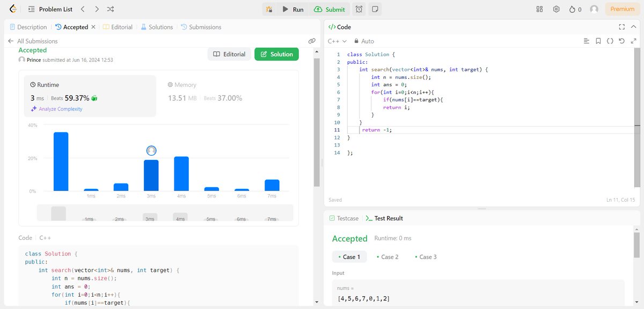Select the Accepted tab
The height and width of the screenshot is (309, 644).
72,27
